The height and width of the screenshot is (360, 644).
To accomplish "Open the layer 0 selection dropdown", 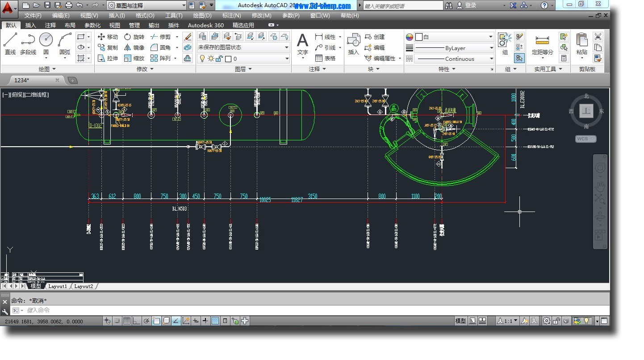I will coord(243,59).
